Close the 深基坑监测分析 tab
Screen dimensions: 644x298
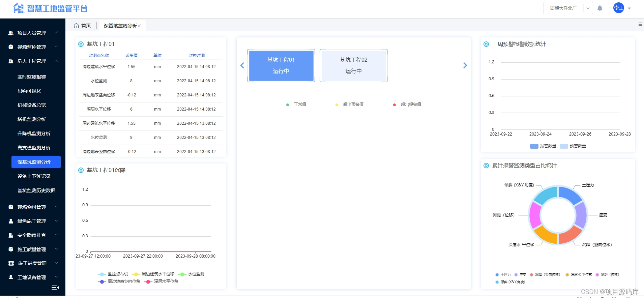139,26
